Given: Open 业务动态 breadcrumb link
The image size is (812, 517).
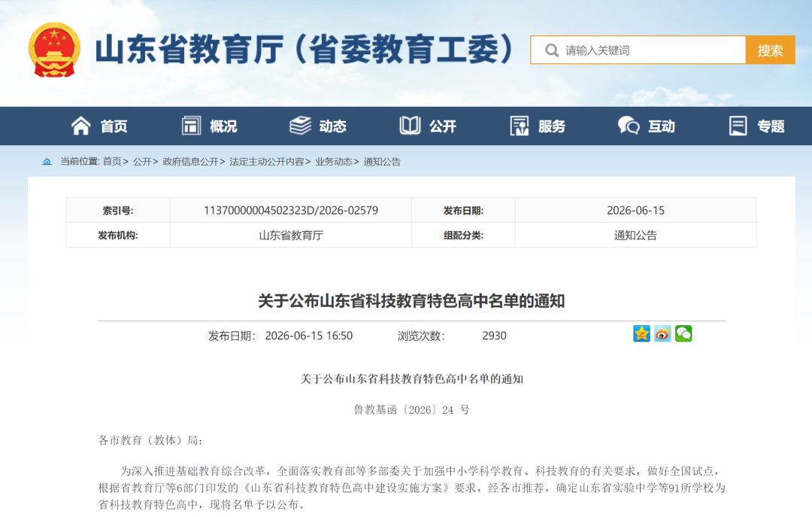Looking at the screenshot, I should [334, 162].
